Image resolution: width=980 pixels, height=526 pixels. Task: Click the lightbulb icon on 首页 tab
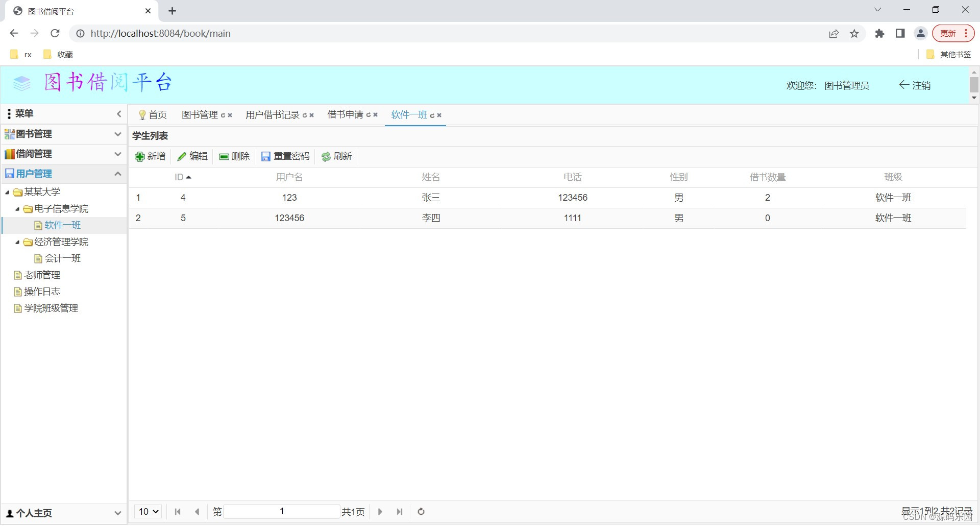141,114
